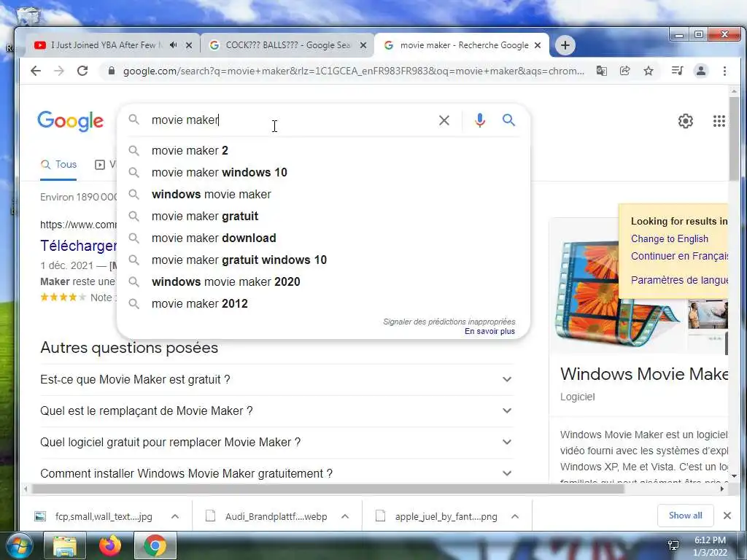
Task: Click the Chrome taskbar icon
Action: pyautogui.click(x=155, y=545)
